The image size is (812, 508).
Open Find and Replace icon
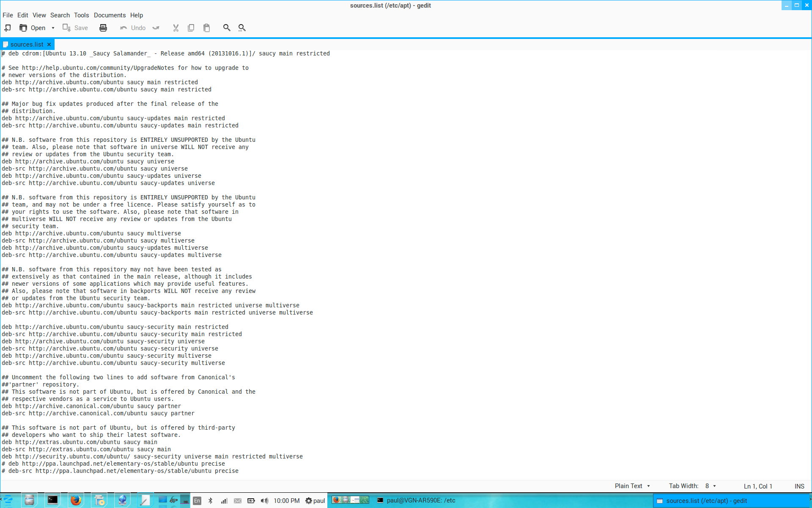pyautogui.click(x=242, y=28)
